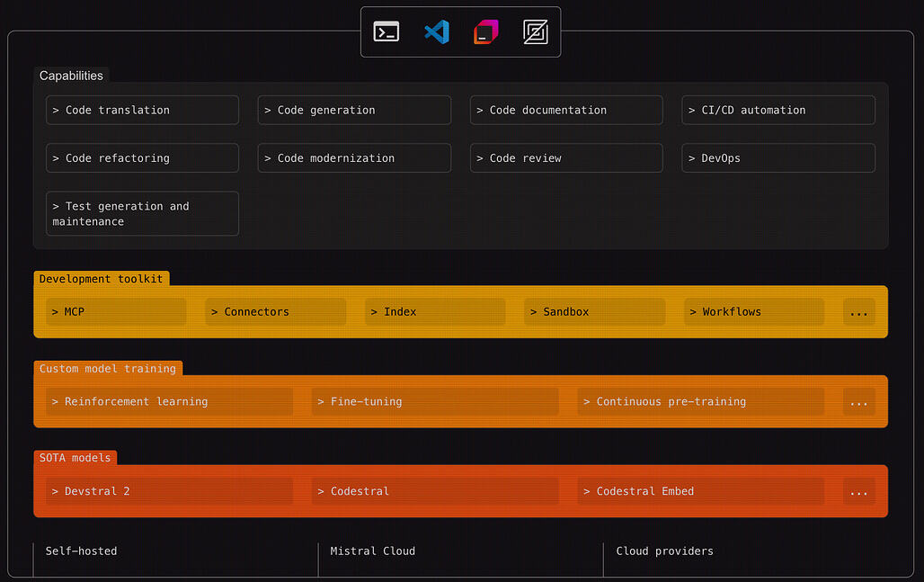This screenshot has width=924, height=582.
Task: Expand more Development toolkit items ellipsis
Action: pyautogui.click(x=859, y=312)
